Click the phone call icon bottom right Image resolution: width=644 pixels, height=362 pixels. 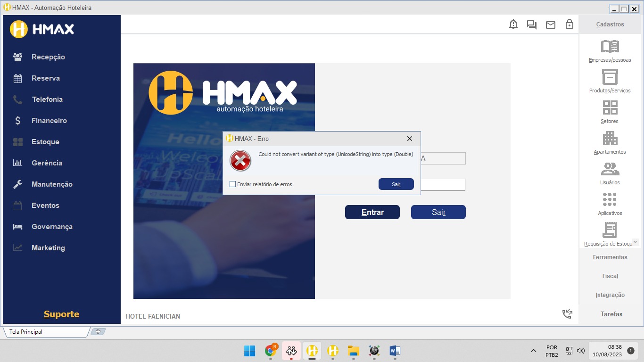click(567, 314)
